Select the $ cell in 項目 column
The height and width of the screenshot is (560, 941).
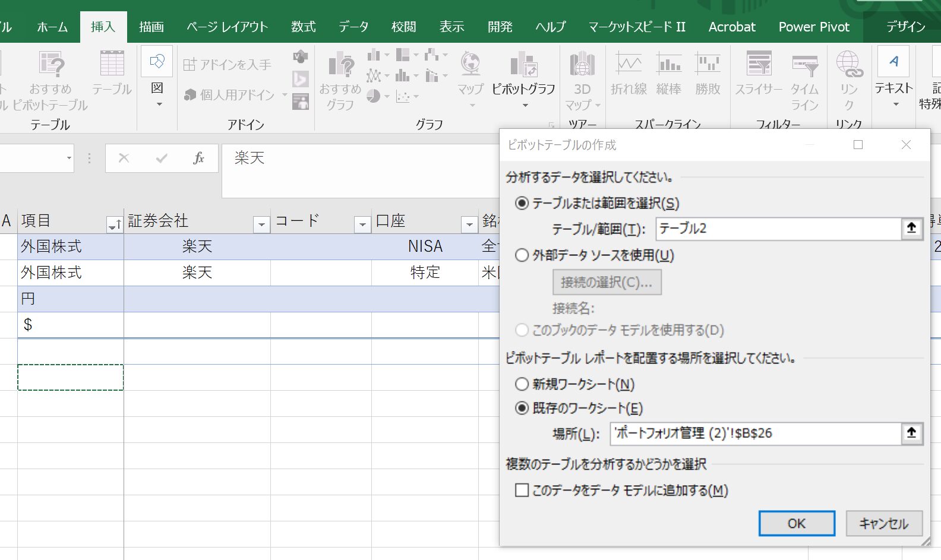(x=71, y=325)
